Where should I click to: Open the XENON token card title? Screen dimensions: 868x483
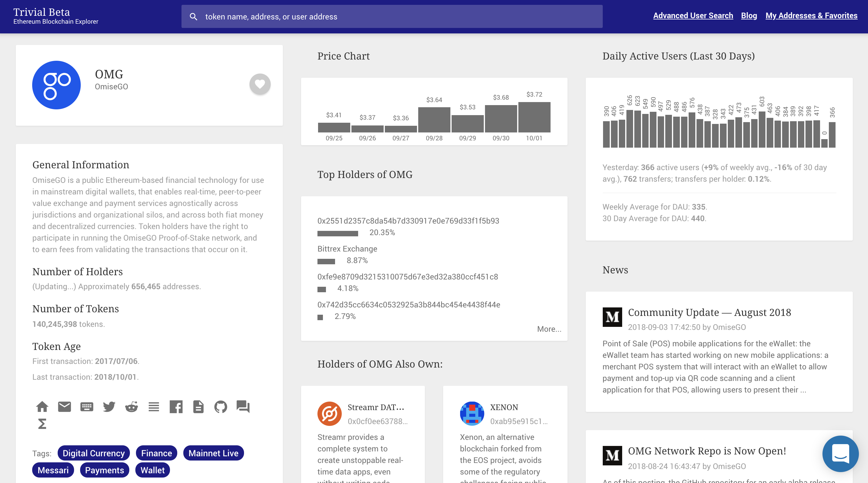[x=504, y=407]
